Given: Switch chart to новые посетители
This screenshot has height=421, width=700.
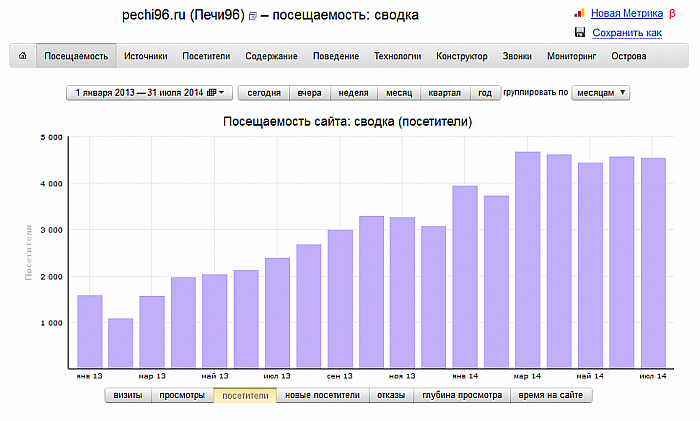Looking at the screenshot, I should pos(322,395).
